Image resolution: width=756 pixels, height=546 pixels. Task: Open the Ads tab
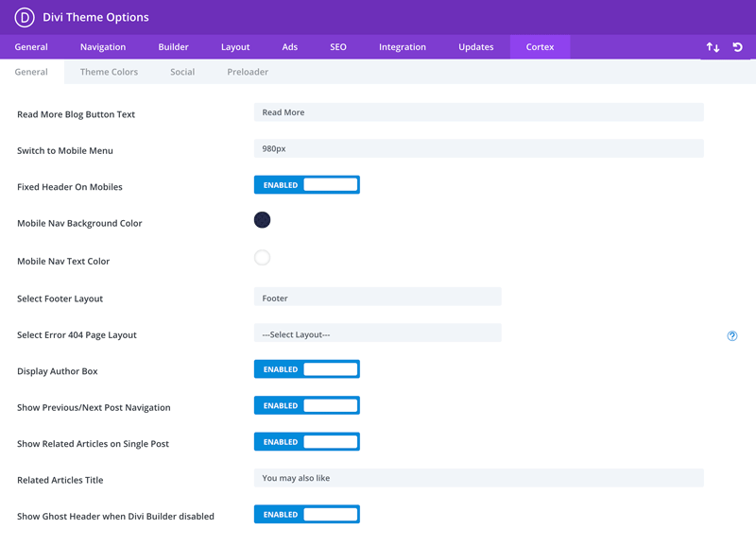[290, 47]
